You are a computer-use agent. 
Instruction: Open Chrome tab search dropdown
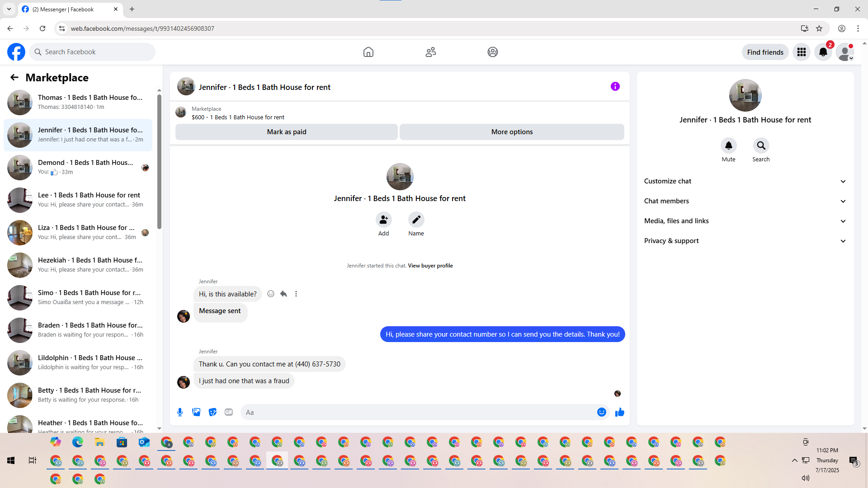coord(9,9)
